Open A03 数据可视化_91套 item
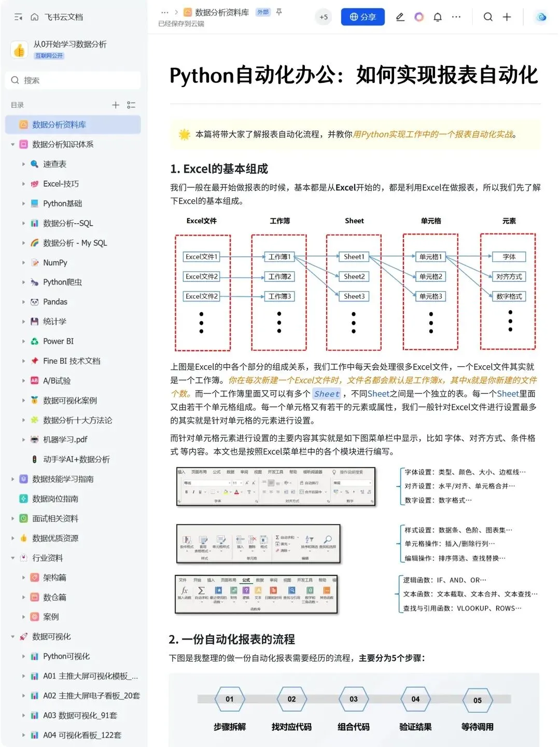 [80, 715]
